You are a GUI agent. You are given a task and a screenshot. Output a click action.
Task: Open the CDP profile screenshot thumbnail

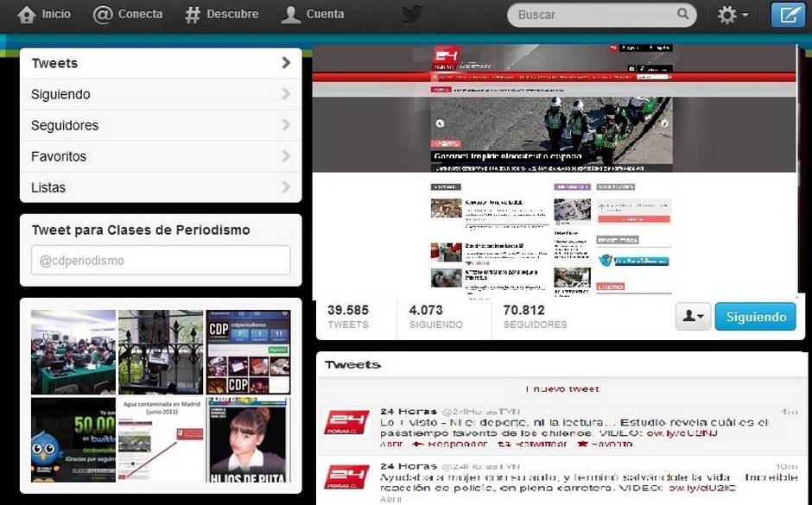[248, 352]
